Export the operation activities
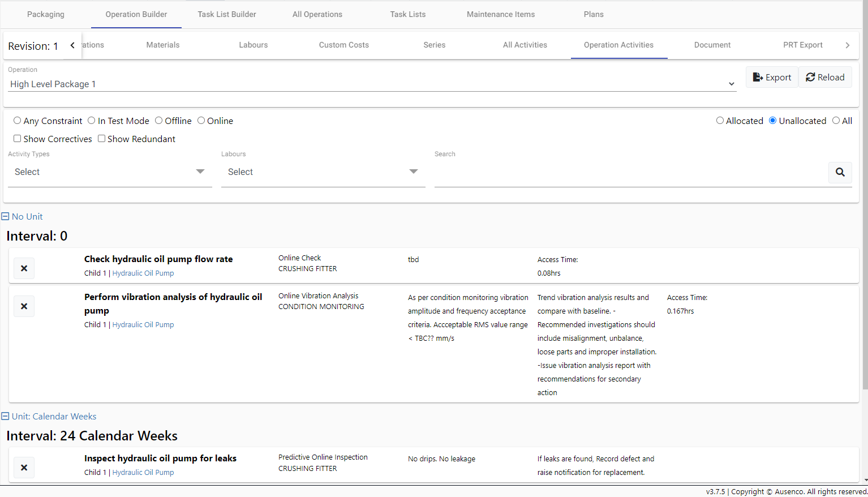This screenshot has width=868, height=497. coord(772,78)
